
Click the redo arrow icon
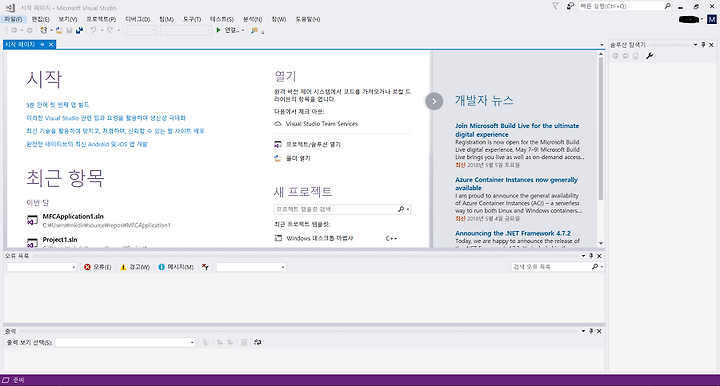point(110,30)
